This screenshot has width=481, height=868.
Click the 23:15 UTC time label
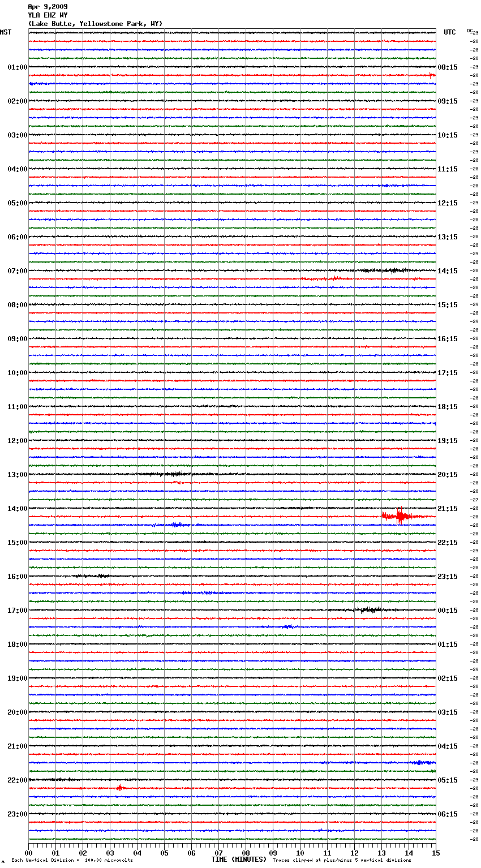pos(448,577)
